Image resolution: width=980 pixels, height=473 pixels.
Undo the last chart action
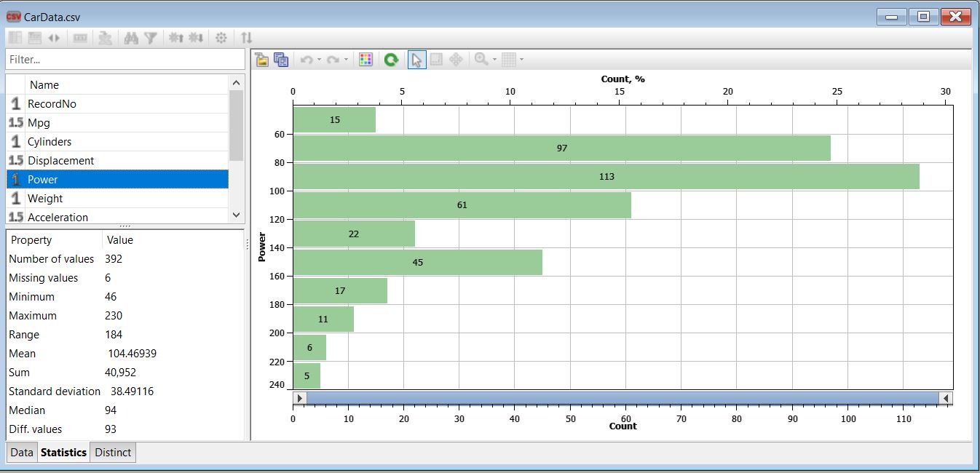tap(307, 60)
